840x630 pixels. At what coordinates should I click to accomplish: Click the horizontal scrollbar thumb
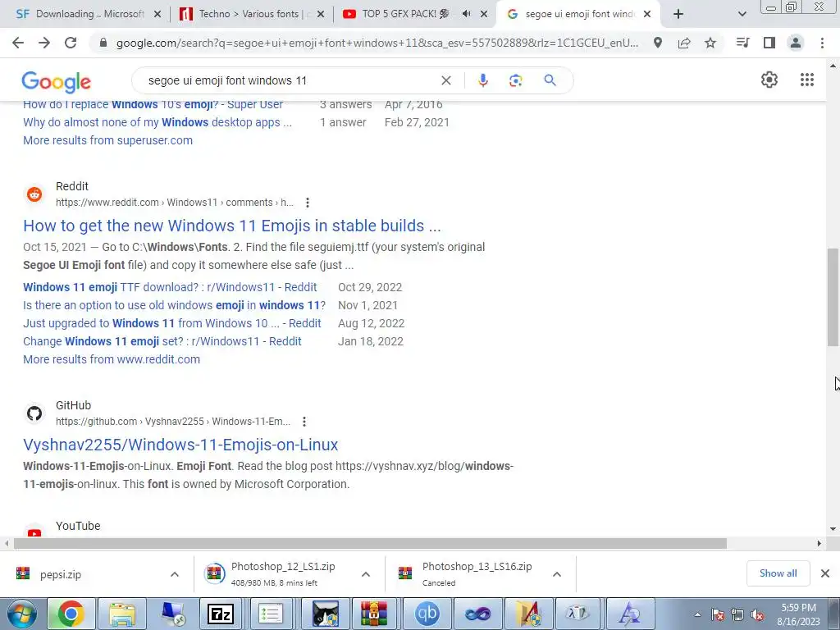click(x=370, y=543)
